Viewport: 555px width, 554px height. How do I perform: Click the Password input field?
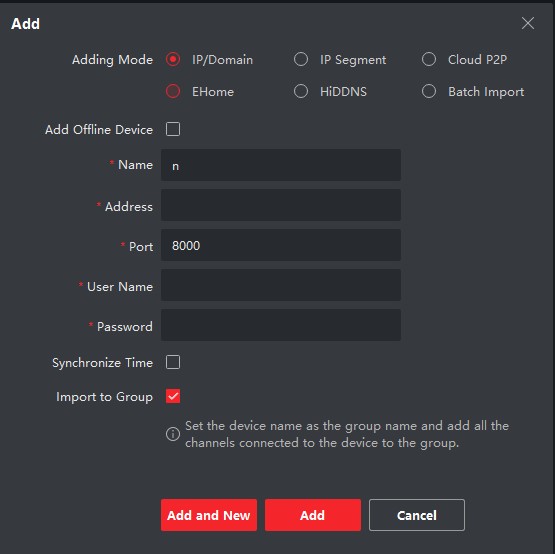pyautogui.click(x=281, y=325)
